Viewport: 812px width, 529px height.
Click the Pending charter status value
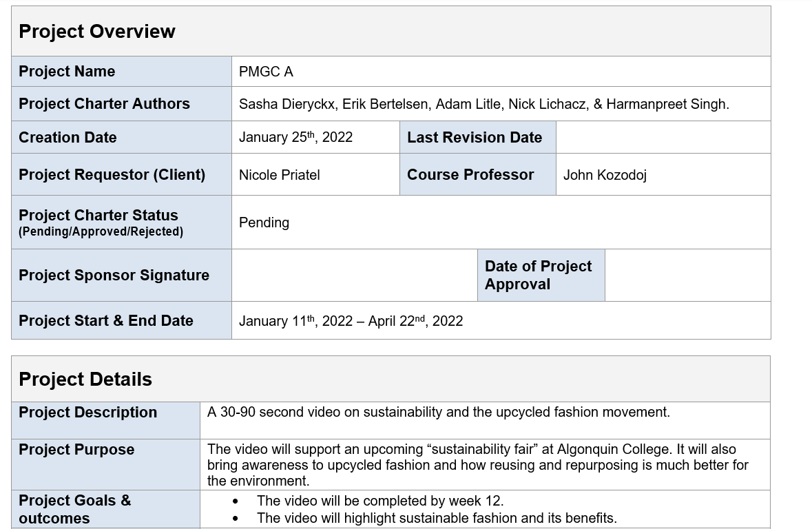pyautogui.click(x=264, y=222)
